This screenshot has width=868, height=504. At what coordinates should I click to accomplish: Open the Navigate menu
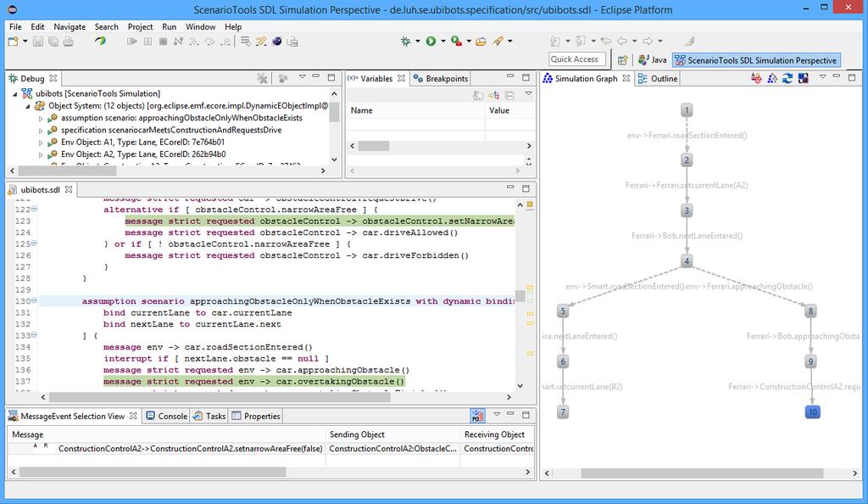pyautogui.click(x=70, y=26)
